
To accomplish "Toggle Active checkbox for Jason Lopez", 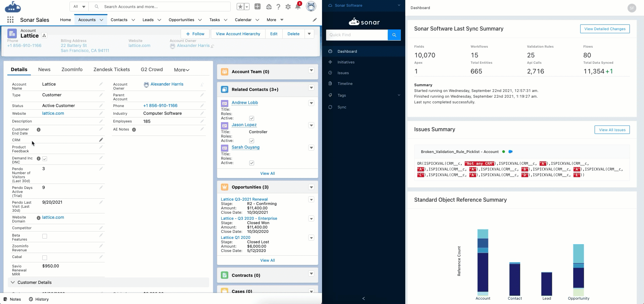I will pos(251,141).
